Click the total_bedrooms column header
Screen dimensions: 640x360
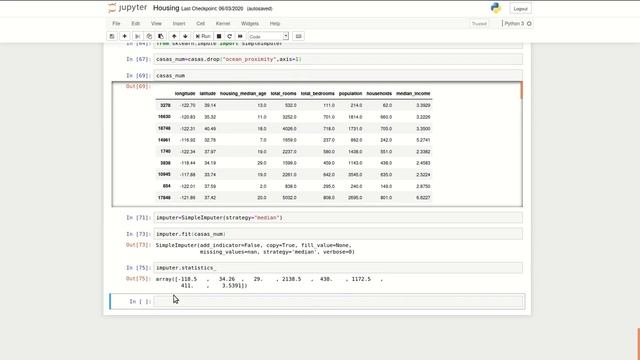coord(318,93)
